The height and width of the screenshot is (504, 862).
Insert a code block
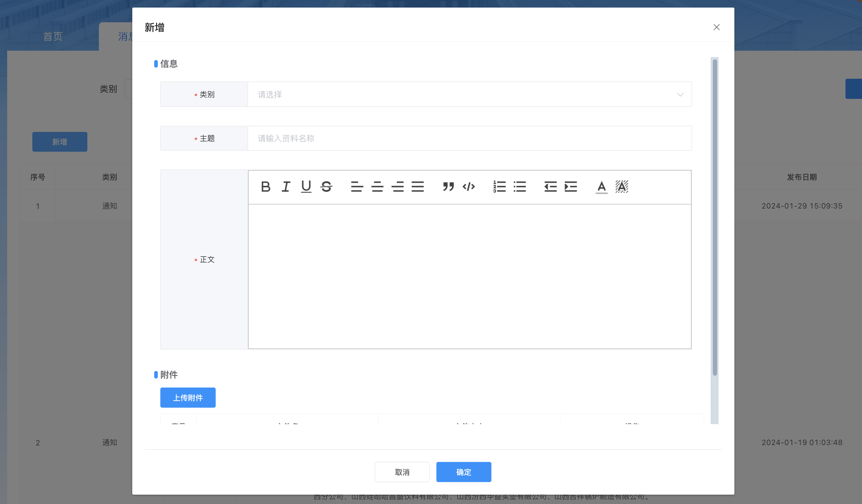click(x=469, y=187)
